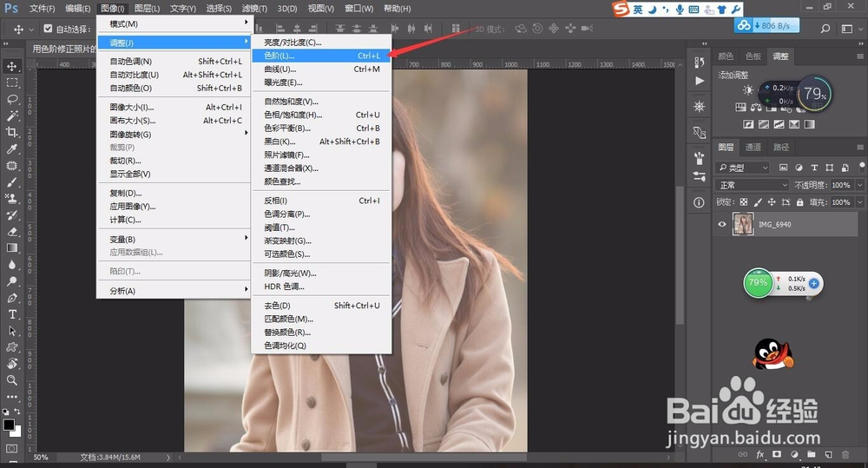Open the 填充 fill dropdown arrow
Viewport: 868px width, 468px height.
859,202
